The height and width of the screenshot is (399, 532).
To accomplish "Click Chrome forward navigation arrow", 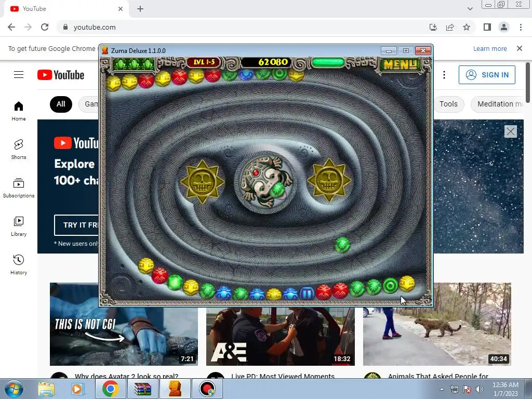I will (x=28, y=27).
